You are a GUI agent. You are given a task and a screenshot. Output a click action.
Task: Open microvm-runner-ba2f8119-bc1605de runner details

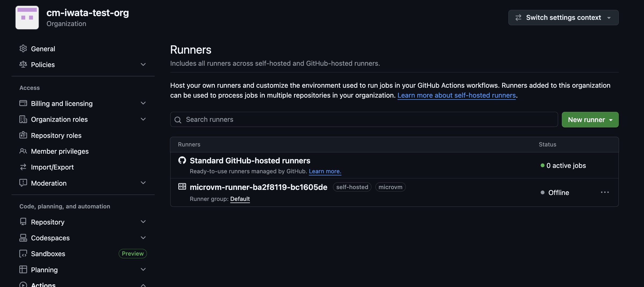click(259, 187)
